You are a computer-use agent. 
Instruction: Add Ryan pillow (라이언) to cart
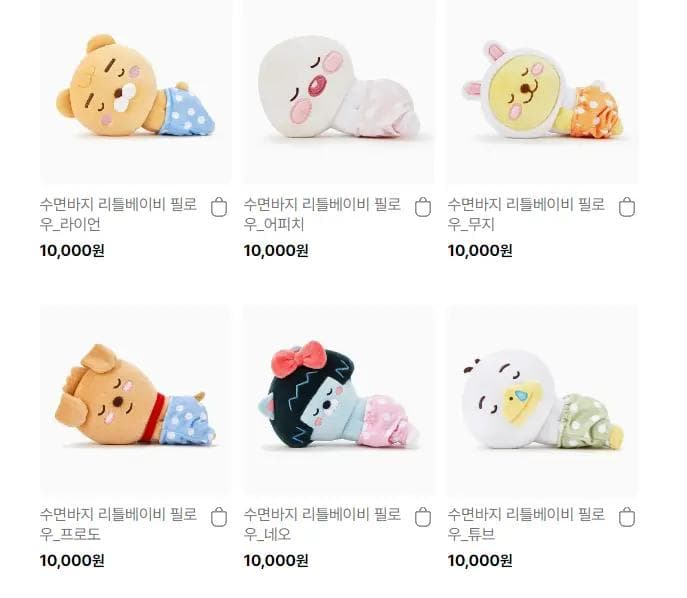click(219, 207)
